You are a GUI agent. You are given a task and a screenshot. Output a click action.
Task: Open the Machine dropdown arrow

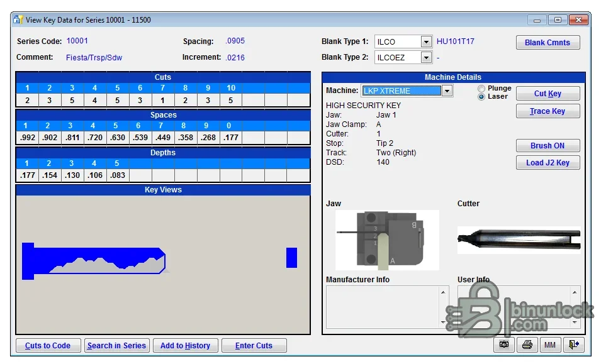coord(447,91)
